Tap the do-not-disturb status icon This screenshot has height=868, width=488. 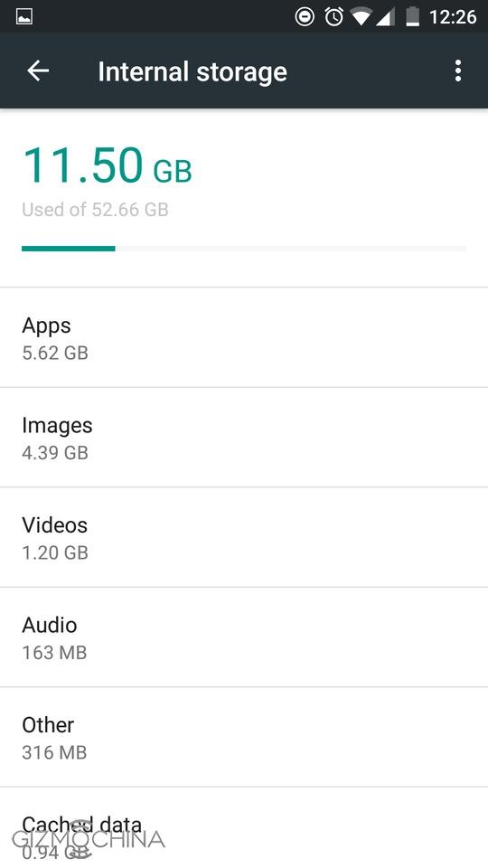click(305, 17)
